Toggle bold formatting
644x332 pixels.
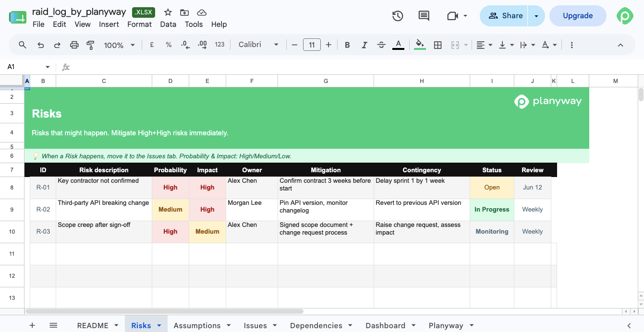click(347, 45)
